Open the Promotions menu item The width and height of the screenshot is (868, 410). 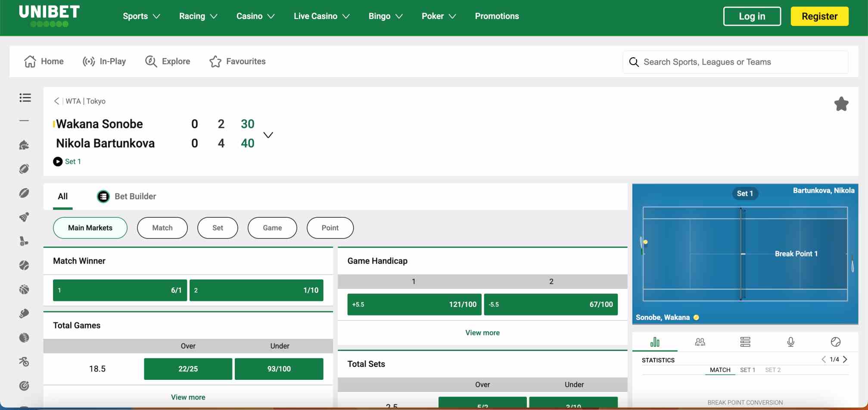[497, 16]
